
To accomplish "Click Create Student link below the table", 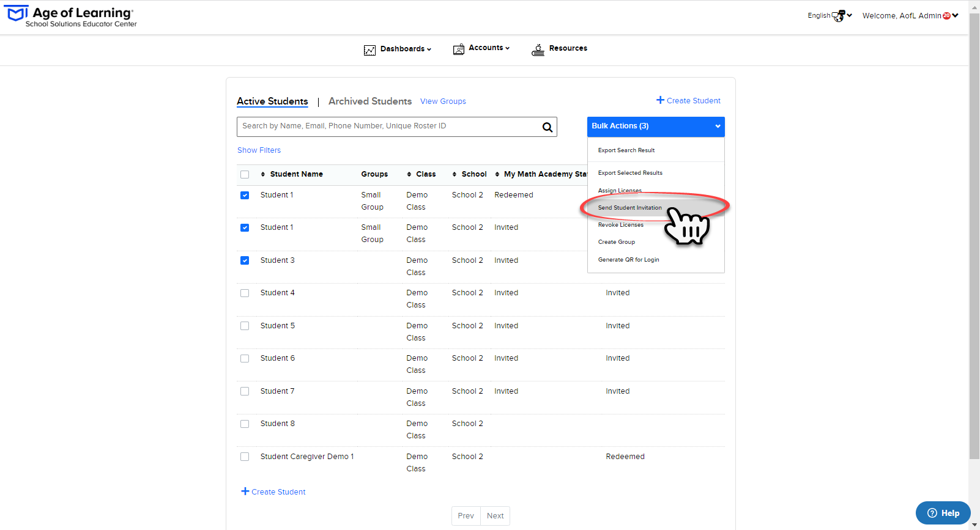I will (x=273, y=492).
